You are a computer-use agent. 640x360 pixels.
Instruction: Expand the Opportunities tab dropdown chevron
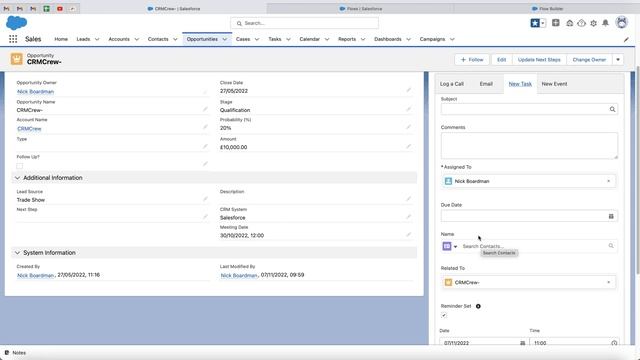click(224, 40)
